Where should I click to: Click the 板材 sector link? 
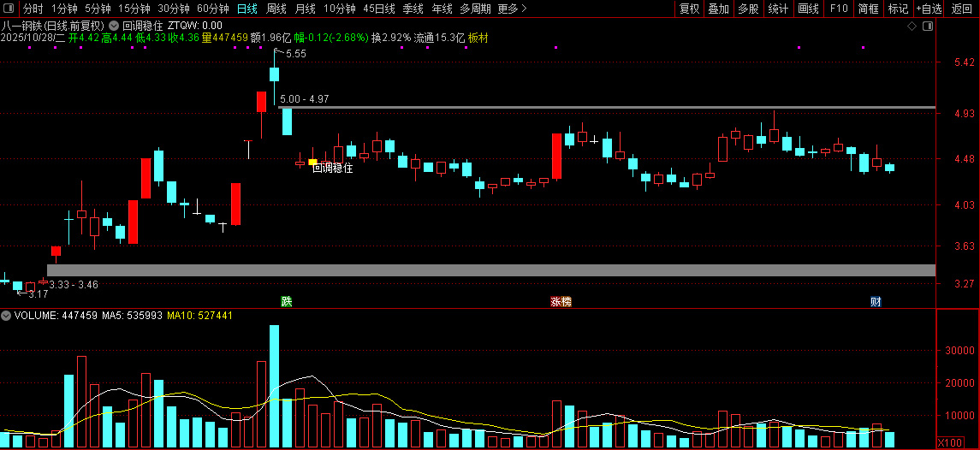[478, 38]
